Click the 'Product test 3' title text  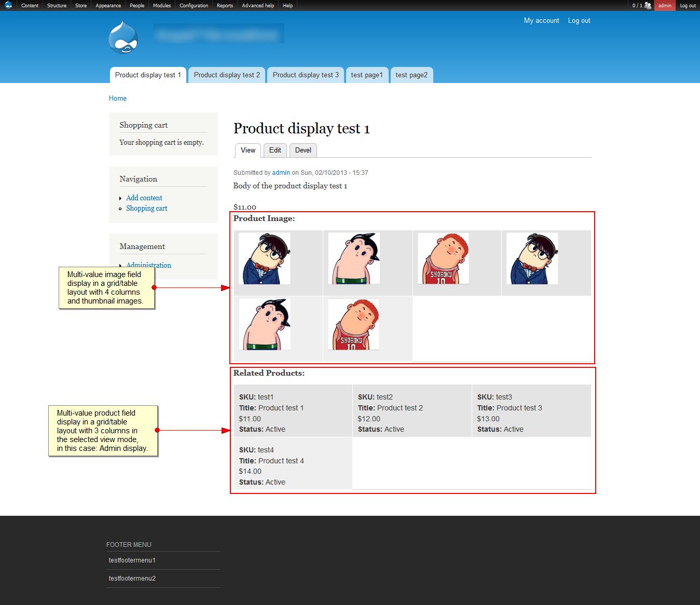tap(519, 408)
